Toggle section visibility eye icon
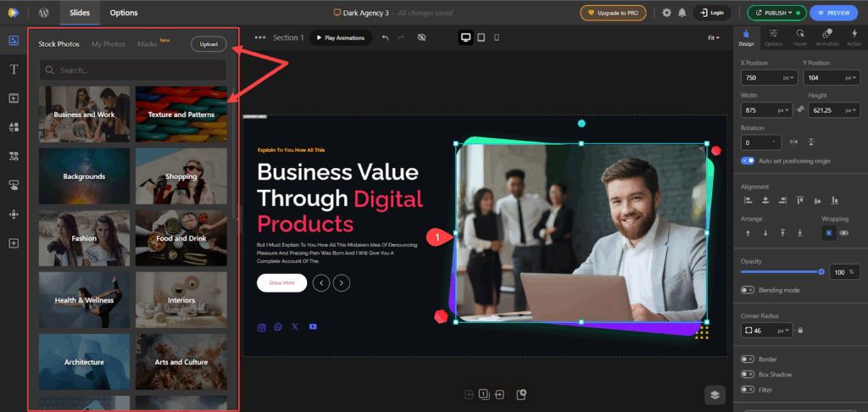The image size is (868, 412). tap(421, 37)
